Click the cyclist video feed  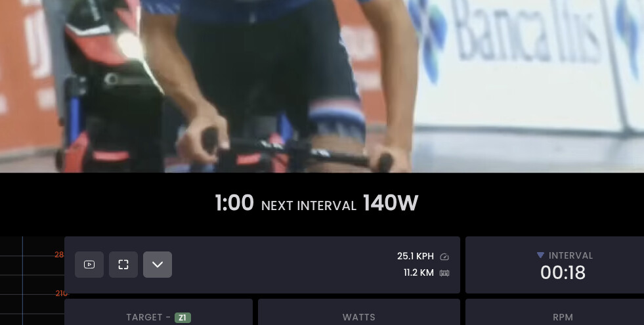322,86
